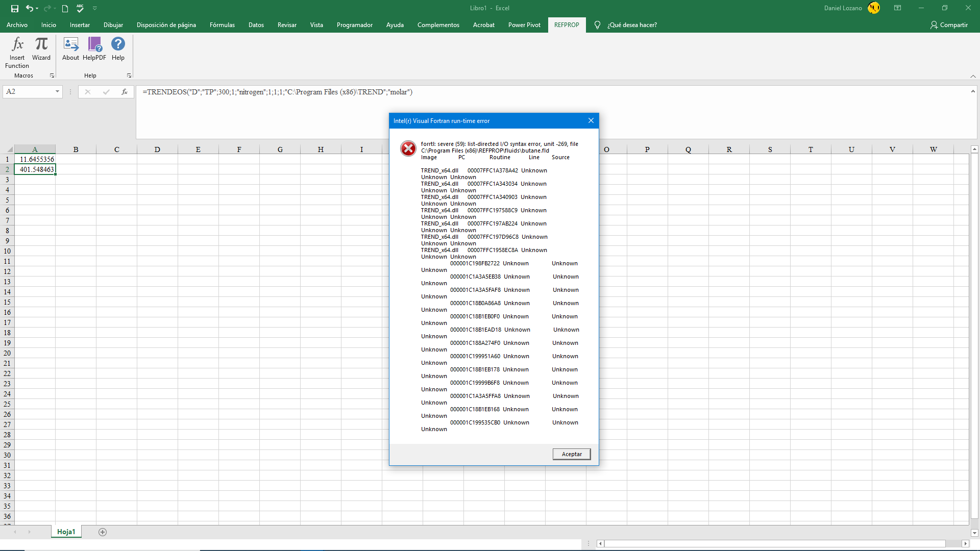The image size is (980, 551).
Task: Expand the Name Box dropdown arrow
Action: tap(57, 92)
